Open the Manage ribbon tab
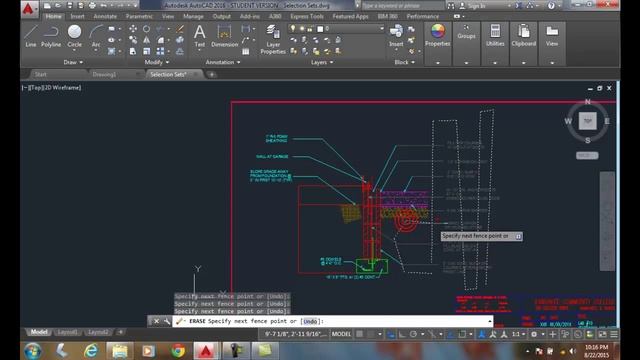 193,16
